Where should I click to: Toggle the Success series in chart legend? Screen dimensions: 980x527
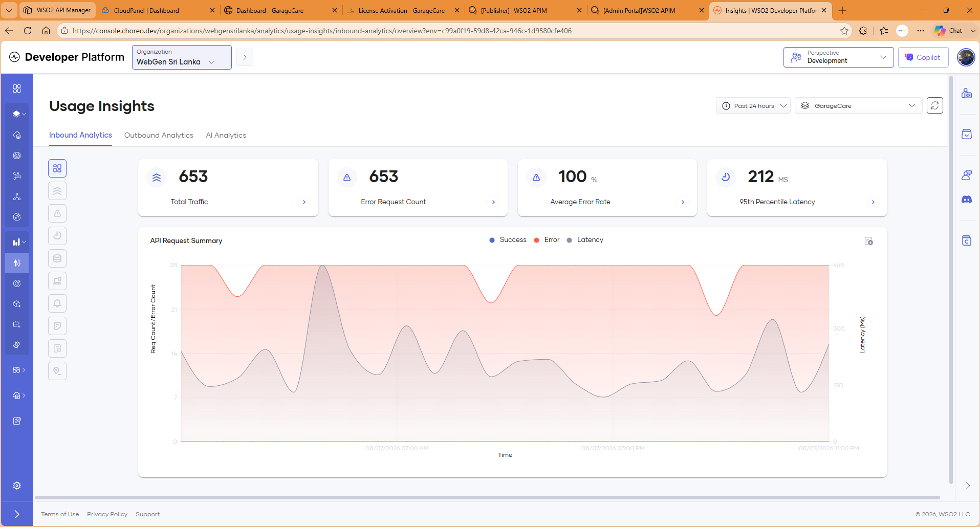(508, 240)
